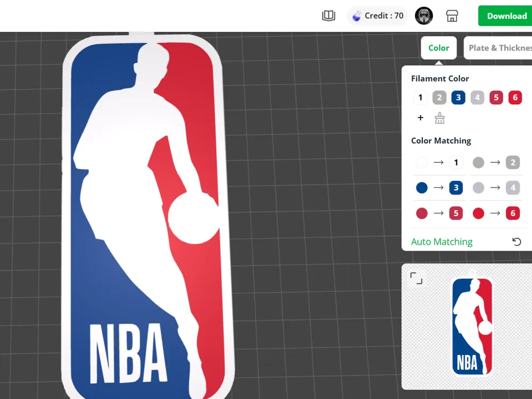Click the green Download button
Viewport: 532px width, 399px height.
click(505, 15)
